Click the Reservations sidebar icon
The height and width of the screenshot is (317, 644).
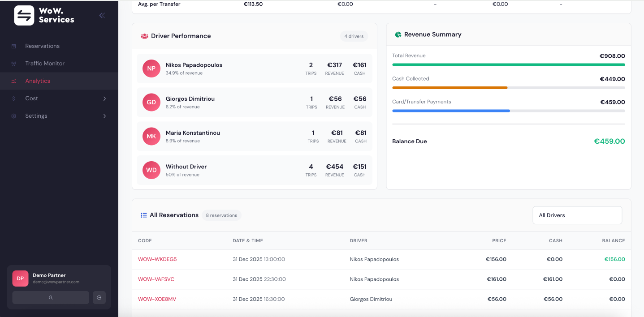(14, 46)
